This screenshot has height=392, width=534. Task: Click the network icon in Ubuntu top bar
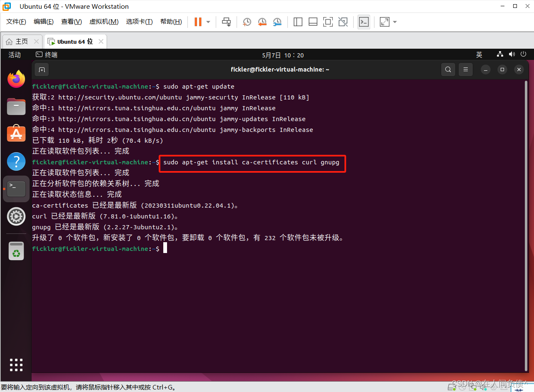500,55
